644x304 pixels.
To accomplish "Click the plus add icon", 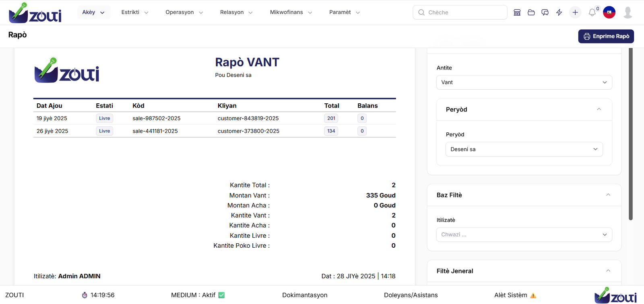I will coord(575,12).
